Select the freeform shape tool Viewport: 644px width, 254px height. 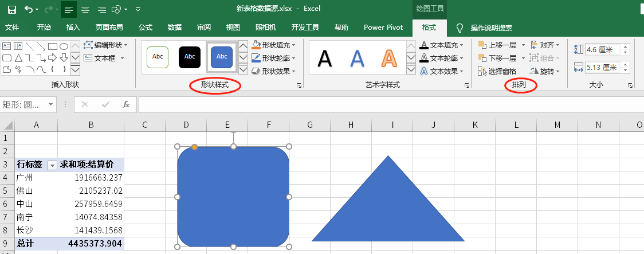[x=6, y=69]
